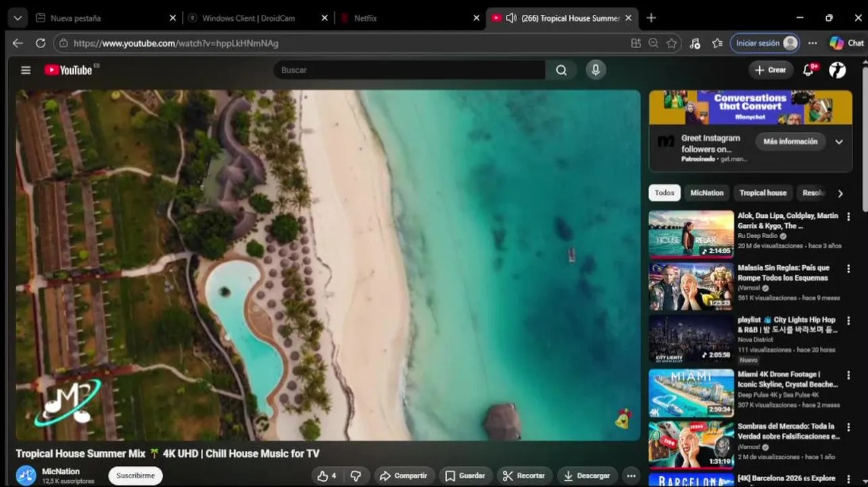Open favorites list icon

(x=717, y=43)
